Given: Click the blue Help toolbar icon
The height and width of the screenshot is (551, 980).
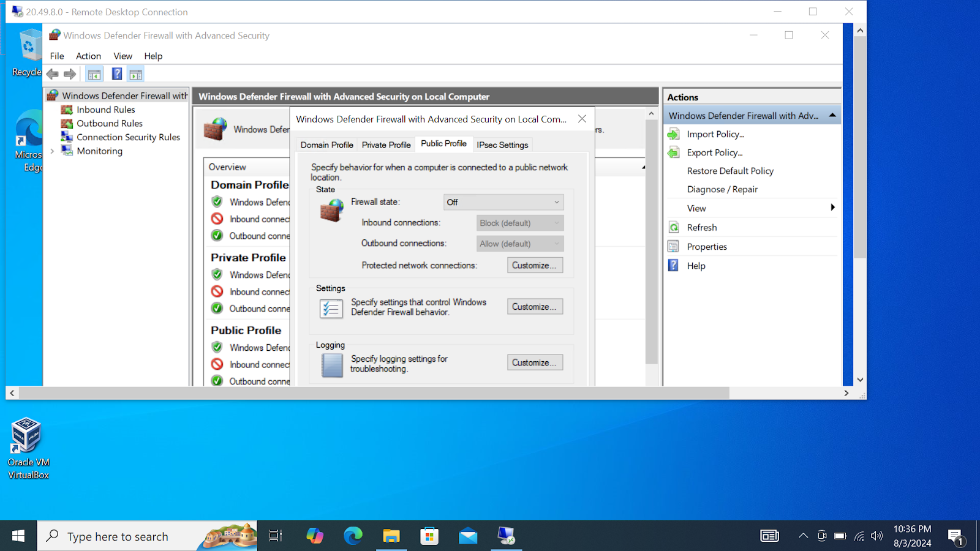Looking at the screenshot, I should coord(116,74).
